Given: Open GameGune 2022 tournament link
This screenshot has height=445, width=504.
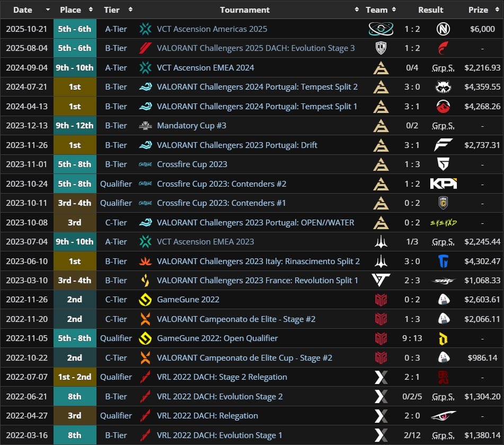Looking at the screenshot, I should pos(188,300).
